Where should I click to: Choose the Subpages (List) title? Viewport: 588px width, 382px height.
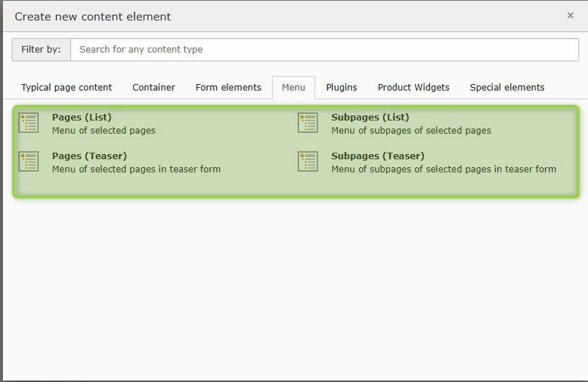tap(370, 117)
